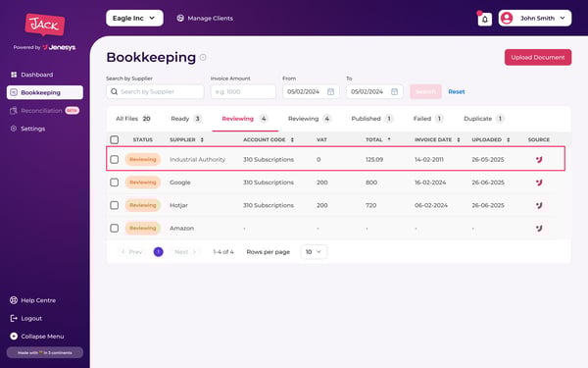Click Collapse Menu label
Screen dimensions: 588x368
click(x=42, y=336)
